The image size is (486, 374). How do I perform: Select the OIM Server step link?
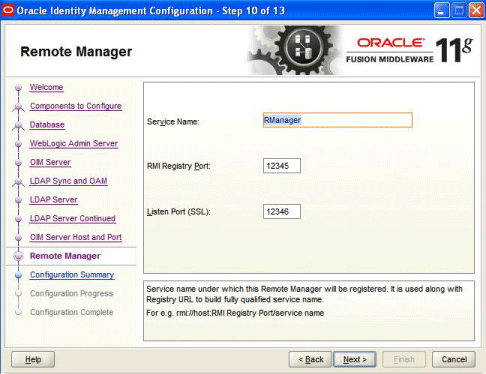(50, 162)
